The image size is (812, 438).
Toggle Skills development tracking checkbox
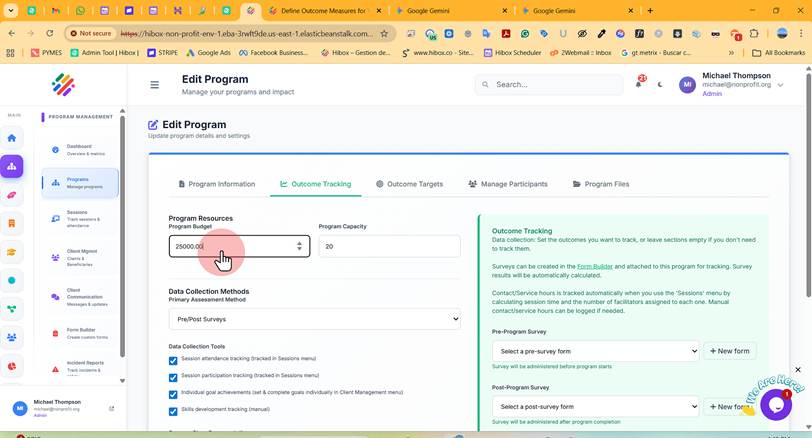click(173, 412)
